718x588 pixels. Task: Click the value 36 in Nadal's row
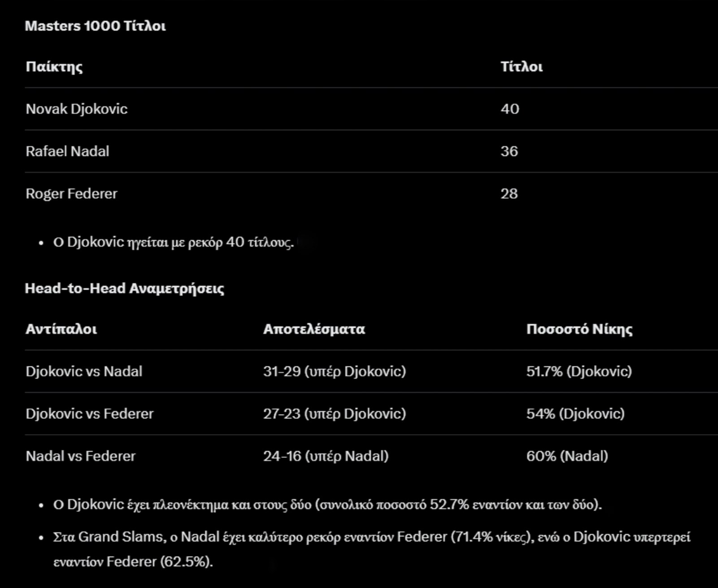[509, 151]
